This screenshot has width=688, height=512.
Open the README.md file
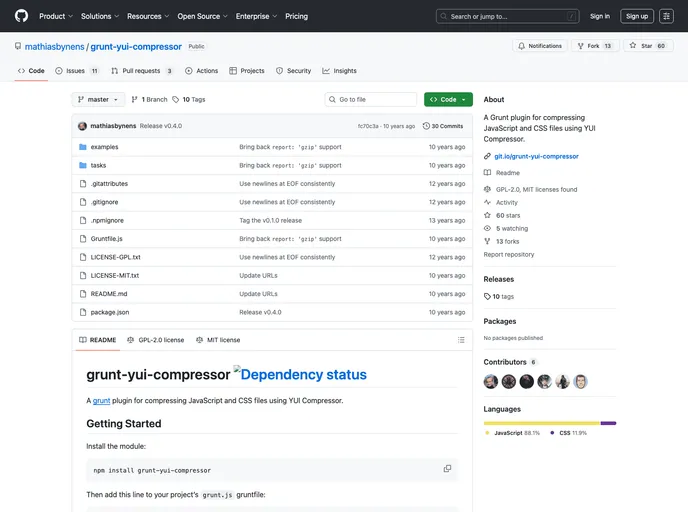[x=109, y=294]
